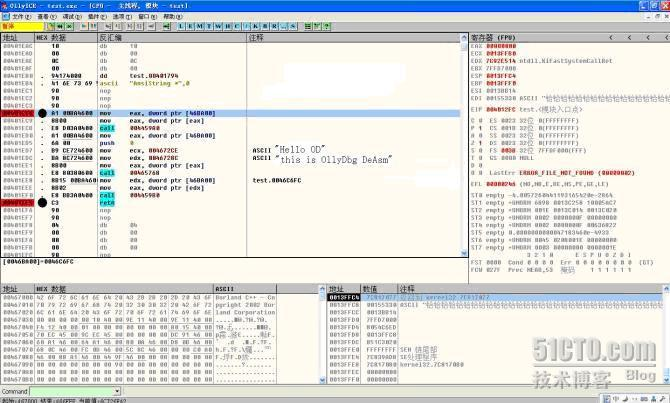Open the 选项(T) menu

pos(122,16)
